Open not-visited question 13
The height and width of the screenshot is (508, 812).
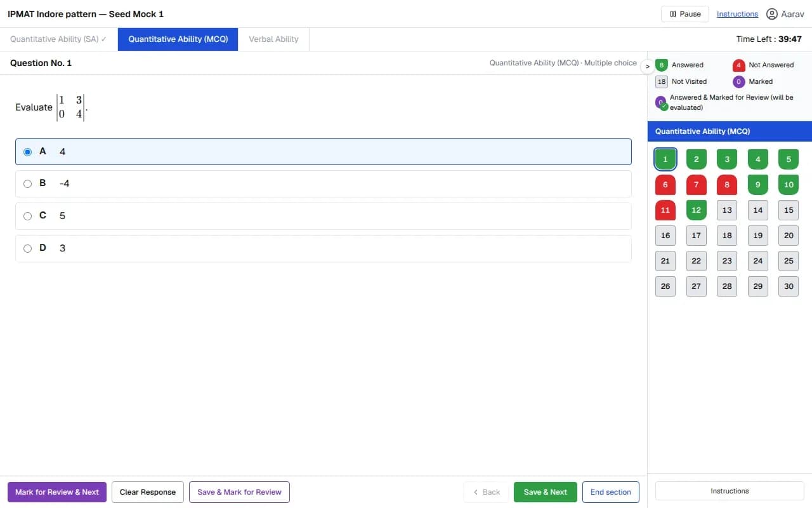tap(727, 210)
